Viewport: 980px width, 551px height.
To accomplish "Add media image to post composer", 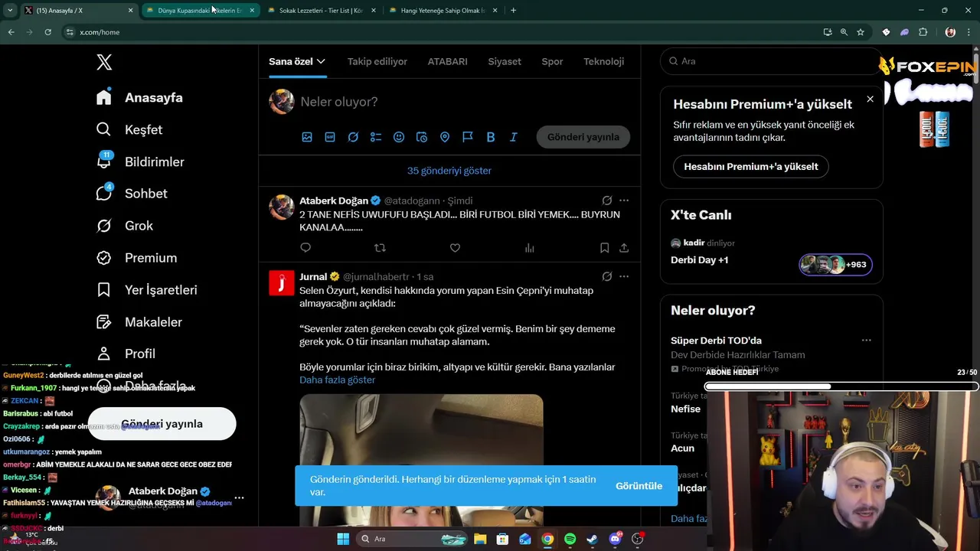I will click(x=307, y=137).
